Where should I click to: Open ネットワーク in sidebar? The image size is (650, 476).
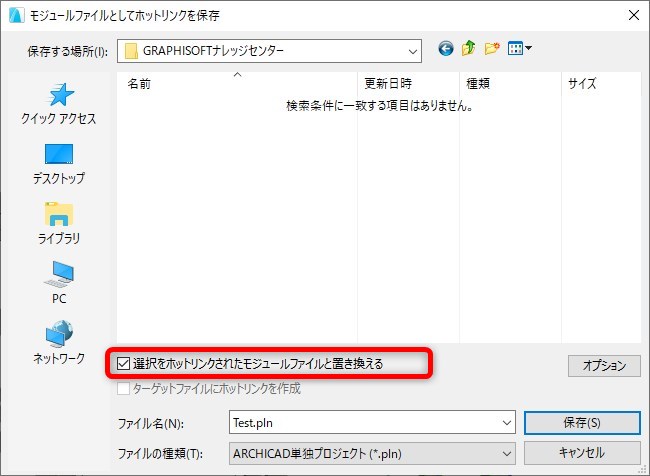pyautogui.click(x=59, y=342)
